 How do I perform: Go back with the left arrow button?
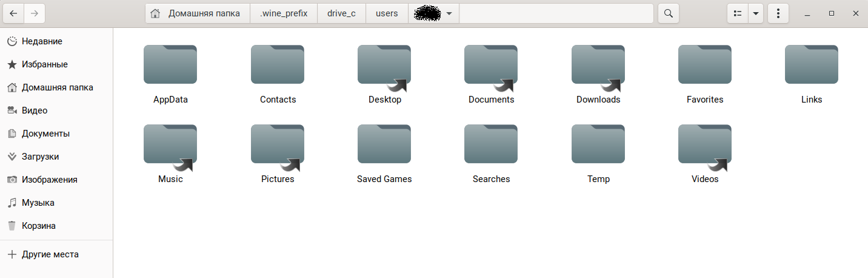(13, 13)
